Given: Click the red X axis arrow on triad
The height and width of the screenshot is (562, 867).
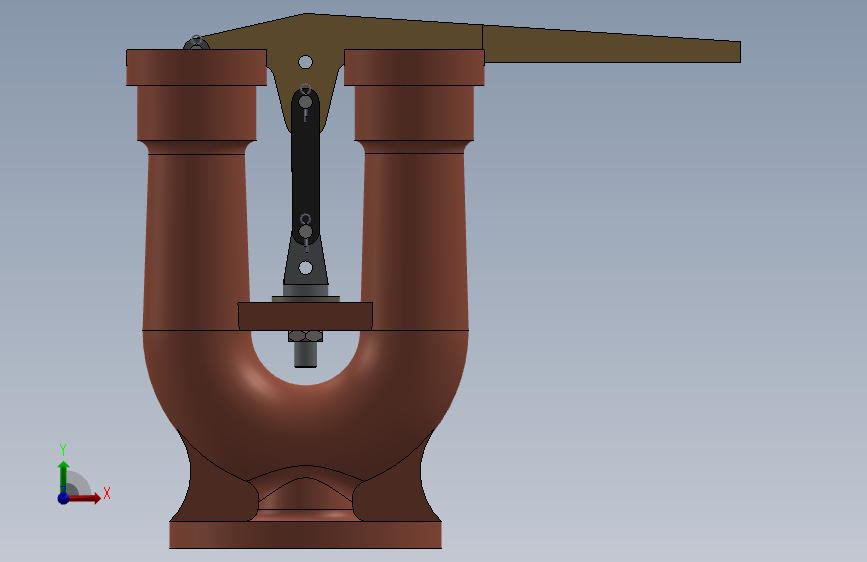Looking at the screenshot, I should pyautogui.click(x=84, y=498).
